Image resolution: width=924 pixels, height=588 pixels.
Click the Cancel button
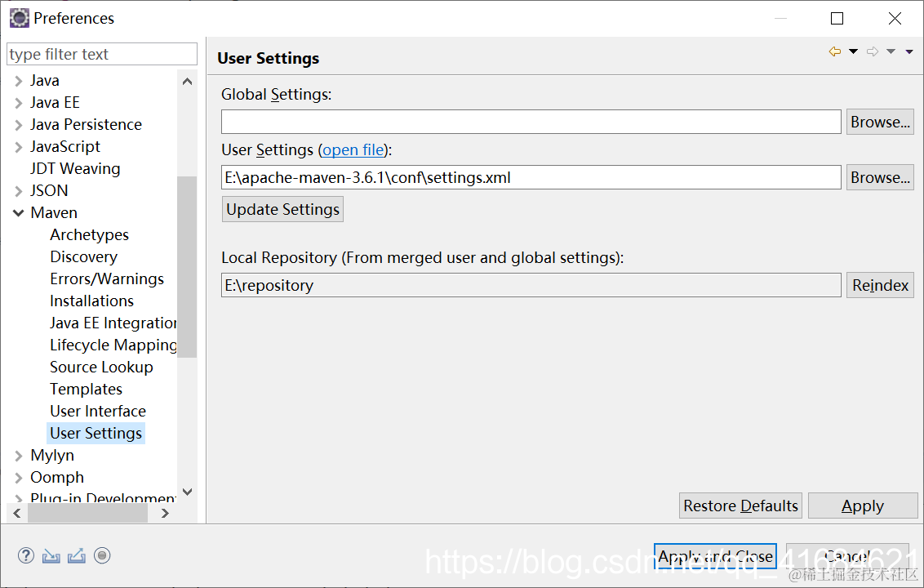tap(847, 556)
